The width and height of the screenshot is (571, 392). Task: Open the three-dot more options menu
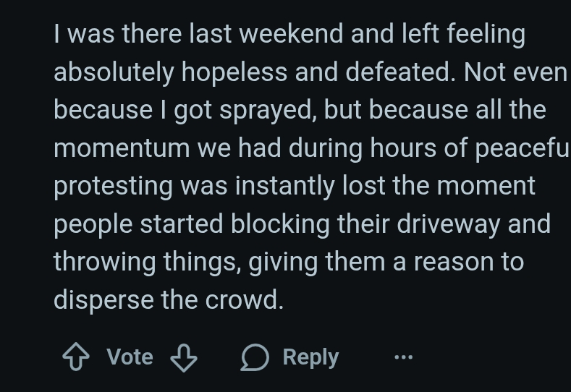(x=403, y=357)
